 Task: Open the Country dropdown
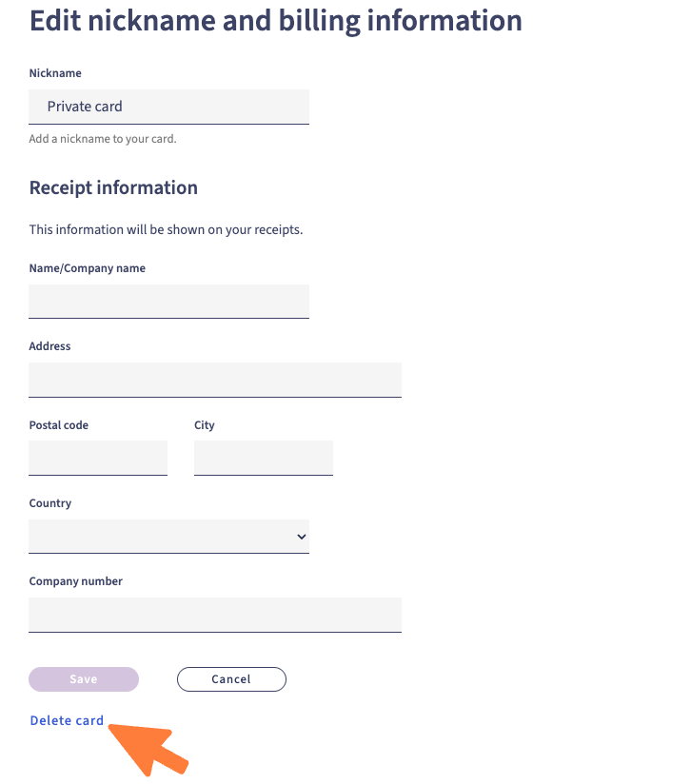[168, 537]
